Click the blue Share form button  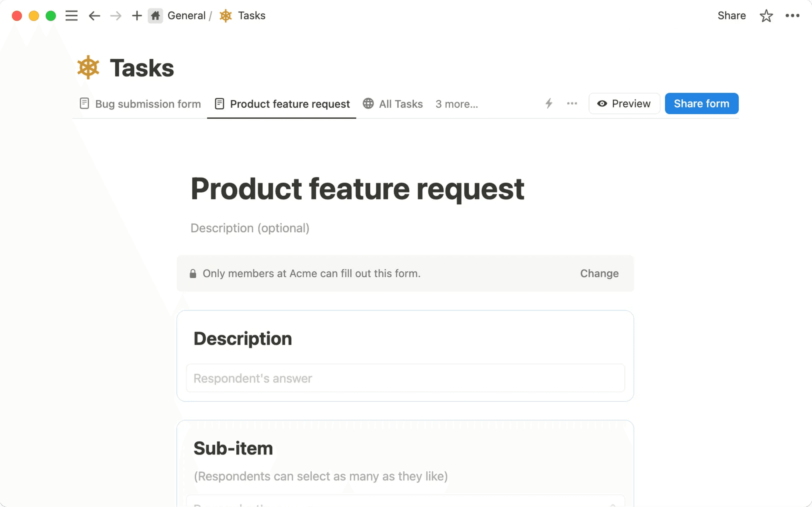[x=701, y=104]
